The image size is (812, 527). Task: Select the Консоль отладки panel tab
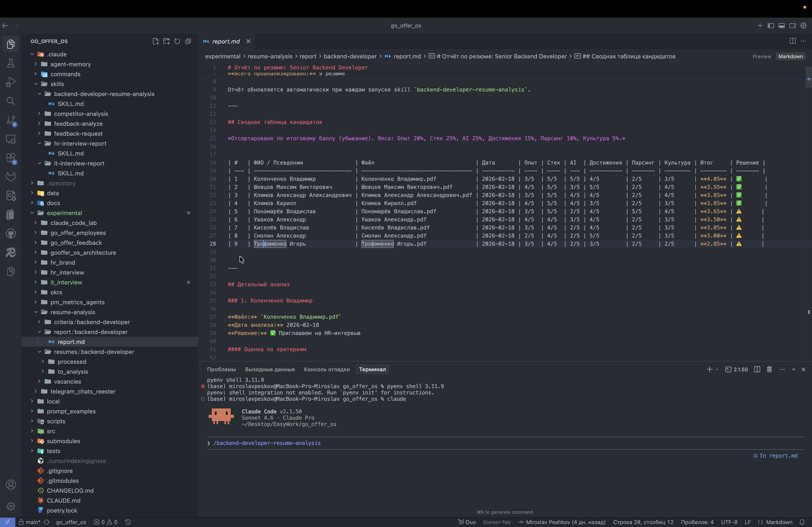coord(327,369)
